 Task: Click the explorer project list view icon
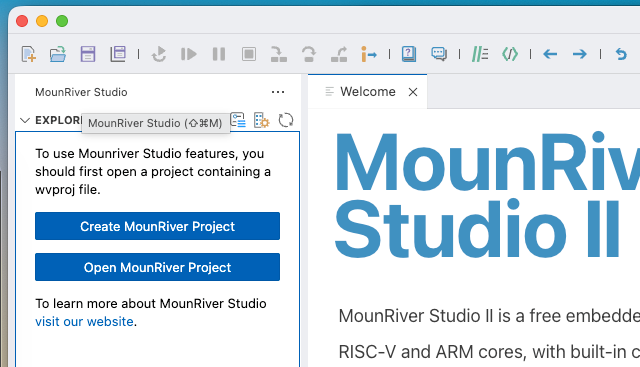(238, 120)
